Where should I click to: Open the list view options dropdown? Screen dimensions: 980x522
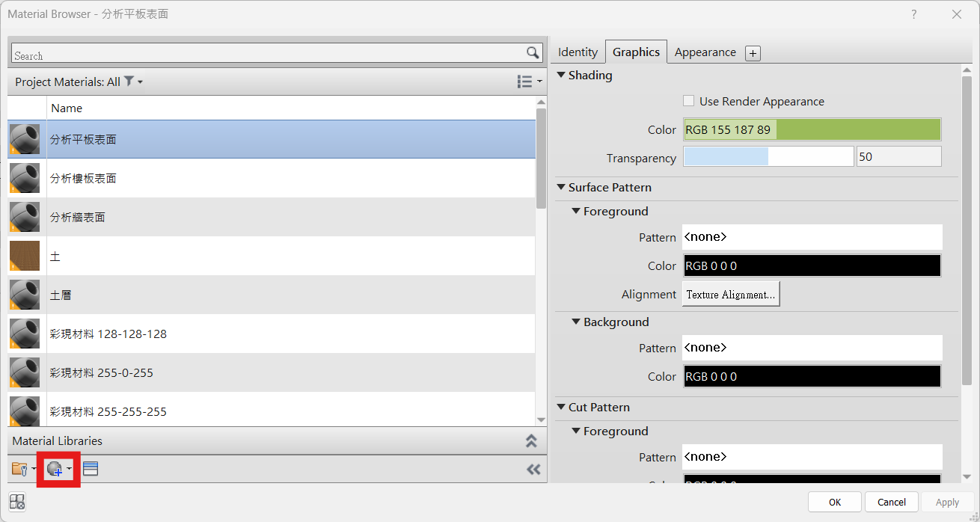click(528, 82)
